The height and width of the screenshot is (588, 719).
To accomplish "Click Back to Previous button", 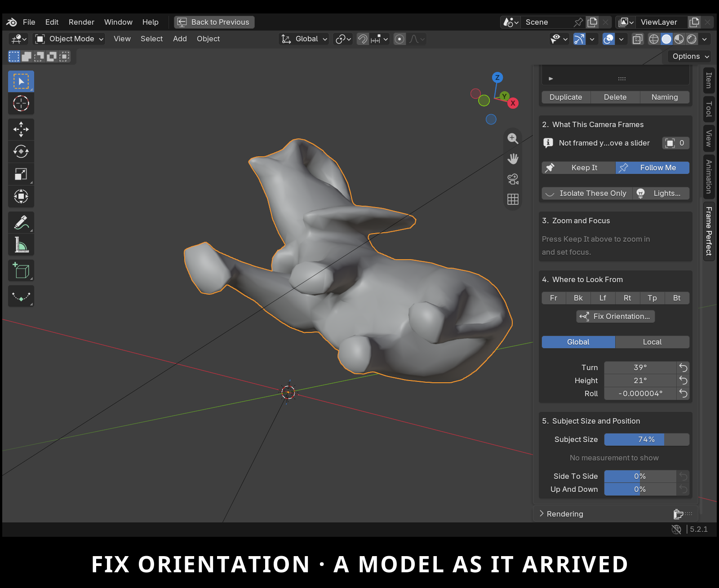I will tap(214, 22).
